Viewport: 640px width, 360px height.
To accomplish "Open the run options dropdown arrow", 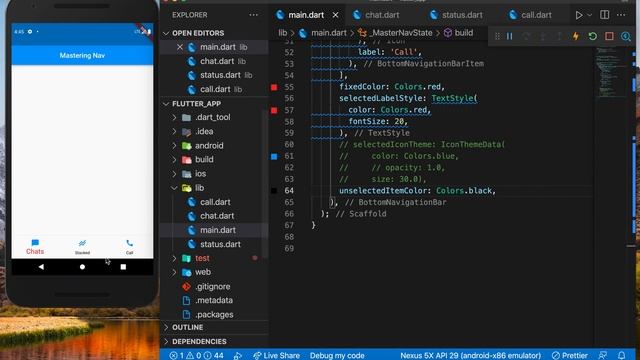I will 589,15.
